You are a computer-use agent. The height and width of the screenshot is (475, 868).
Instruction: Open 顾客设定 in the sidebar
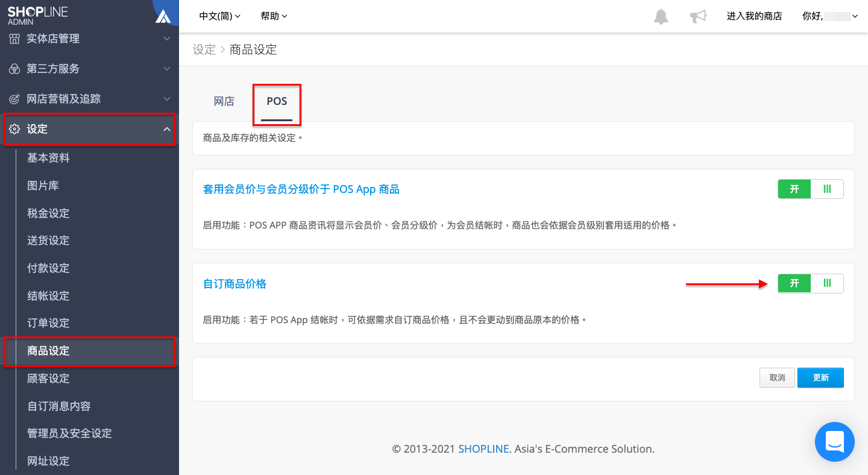(x=48, y=379)
